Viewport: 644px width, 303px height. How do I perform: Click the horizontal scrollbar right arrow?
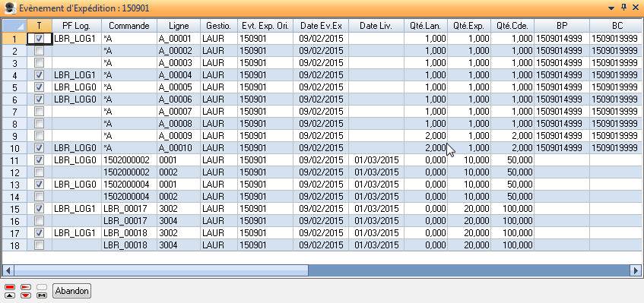pos(636,270)
